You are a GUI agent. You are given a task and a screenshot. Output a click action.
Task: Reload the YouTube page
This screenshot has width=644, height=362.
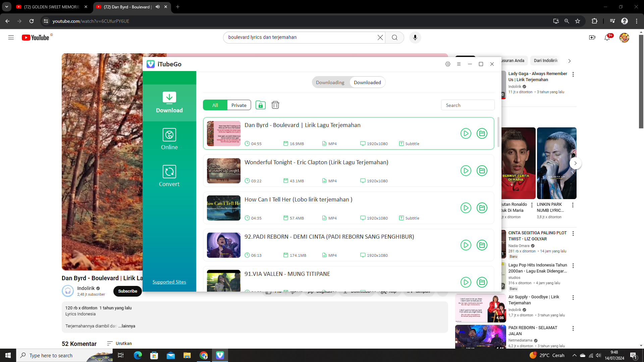coord(32,21)
